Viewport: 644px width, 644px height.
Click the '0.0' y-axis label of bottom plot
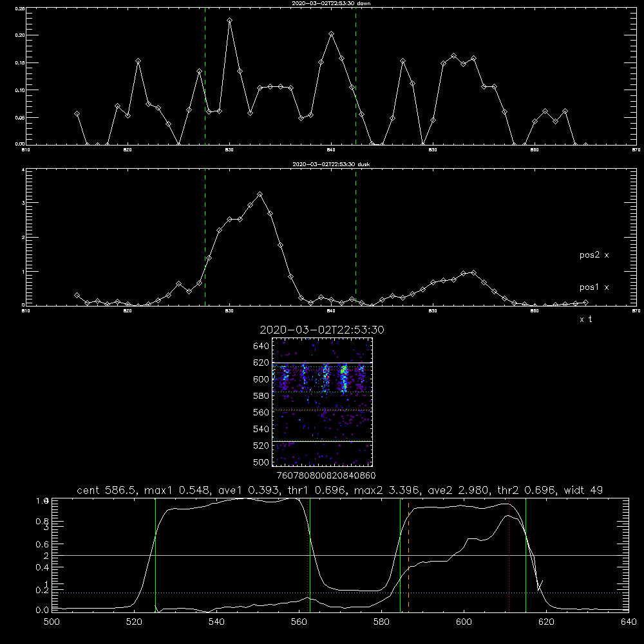pyautogui.click(x=42, y=611)
